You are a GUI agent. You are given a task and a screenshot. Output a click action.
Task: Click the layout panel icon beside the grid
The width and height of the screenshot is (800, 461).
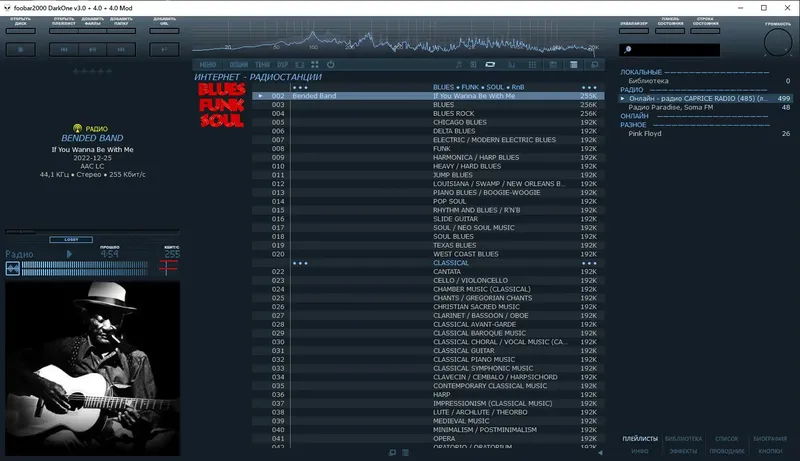pos(553,65)
